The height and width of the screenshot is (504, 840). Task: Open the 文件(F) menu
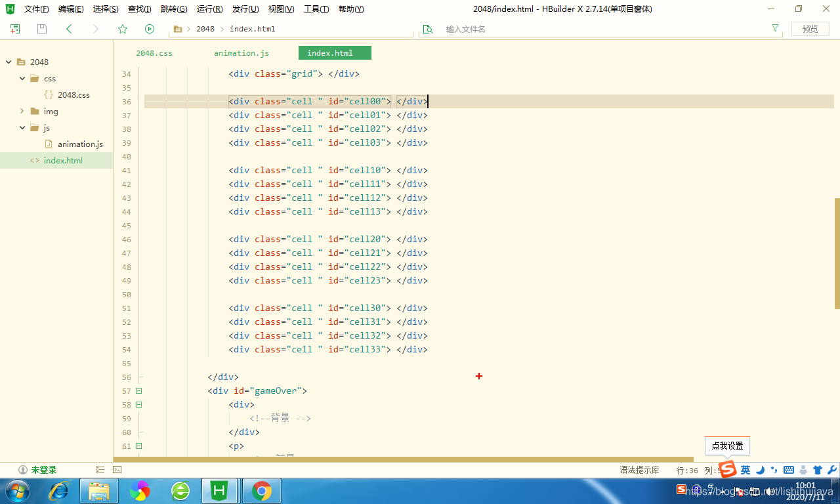[36, 9]
